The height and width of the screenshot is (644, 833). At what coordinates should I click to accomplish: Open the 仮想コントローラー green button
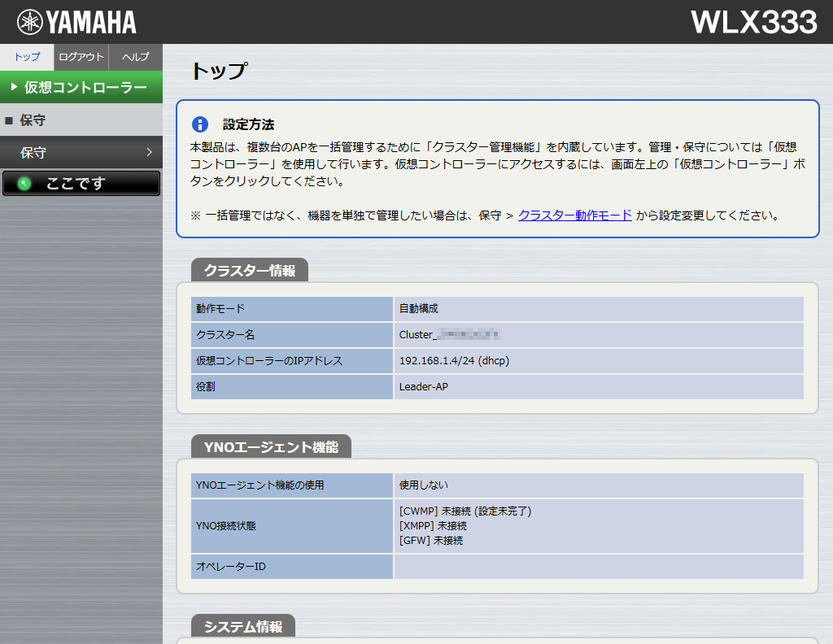point(81,87)
